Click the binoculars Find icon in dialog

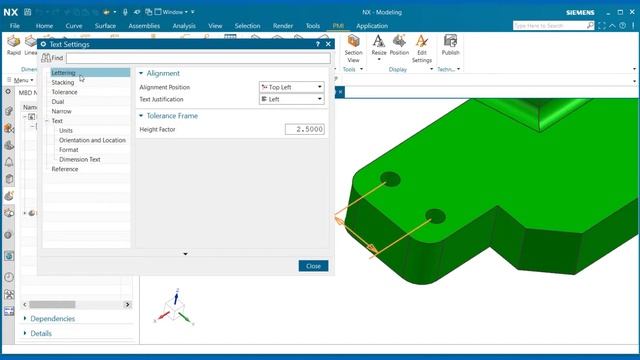pyautogui.click(x=46, y=58)
